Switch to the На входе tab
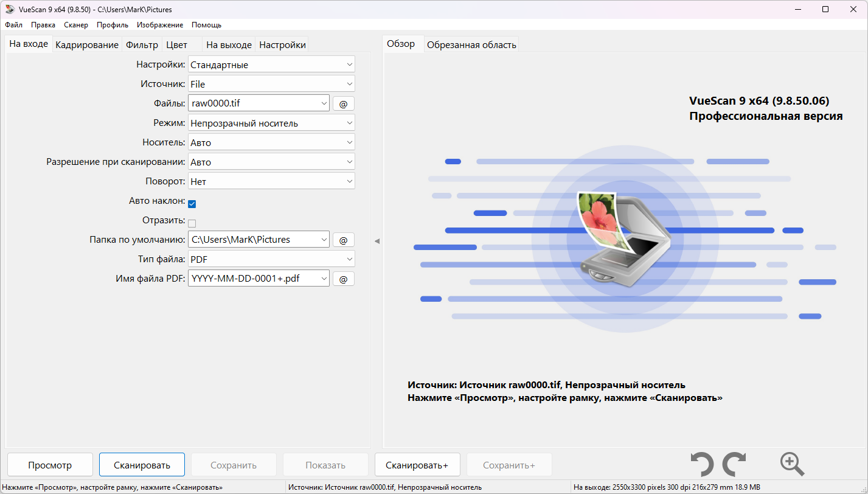 pos(29,44)
